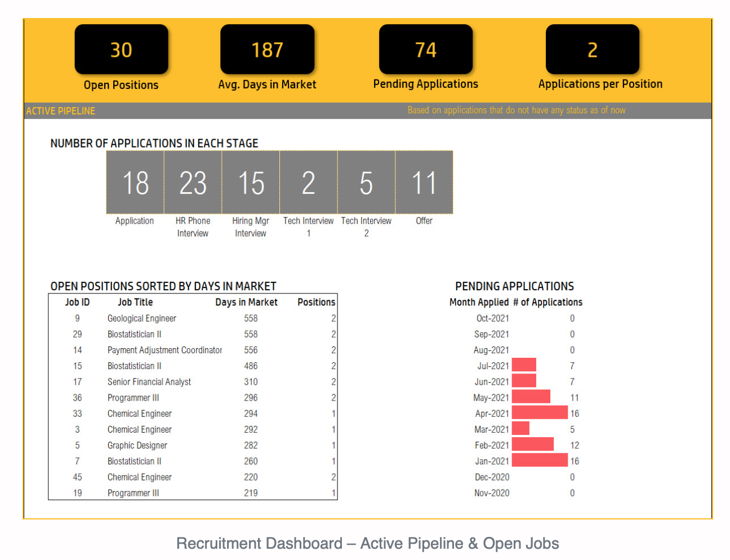The height and width of the screenshot is (560, 730).
Task: Click the Tech Interview 1 tile showing 2
Action: coord(309,183)
